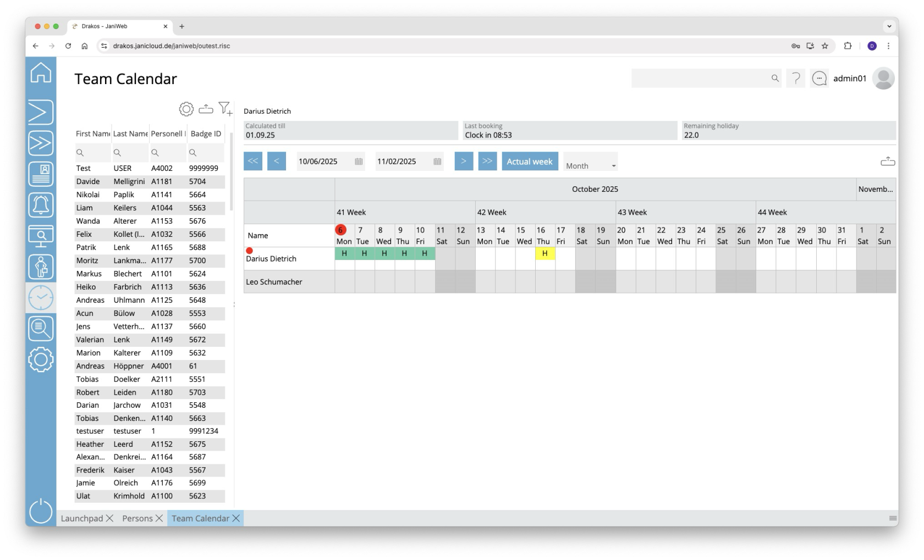Screen dimensions: 924x560
Task: Open person list settings gear icon
Action: 186,109
